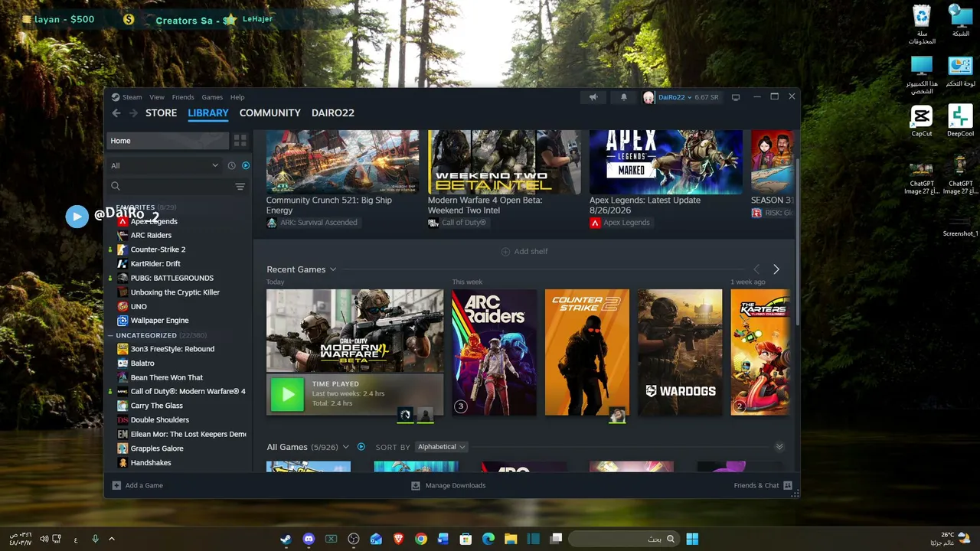Viewport: 980px width, 551px height.
Task: Click the library search magnifier icon
Action: tap(116, 186)
